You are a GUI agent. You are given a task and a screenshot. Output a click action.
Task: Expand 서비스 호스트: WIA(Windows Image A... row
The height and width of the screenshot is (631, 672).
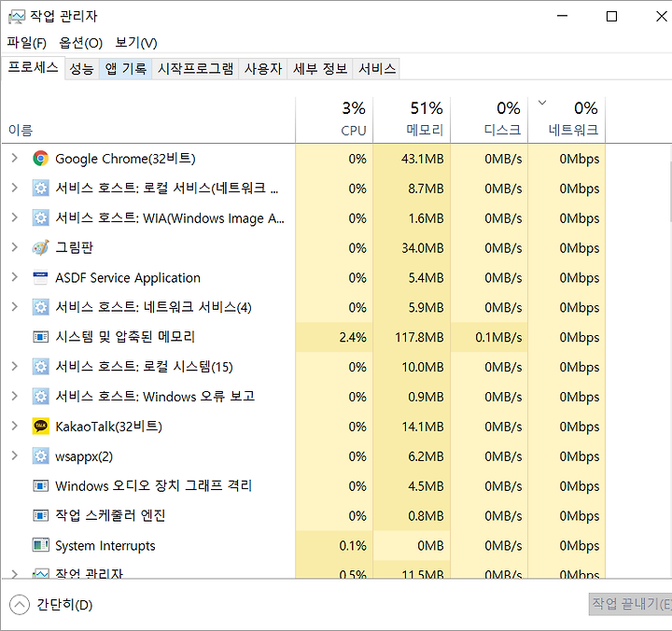tap(15, 217)
